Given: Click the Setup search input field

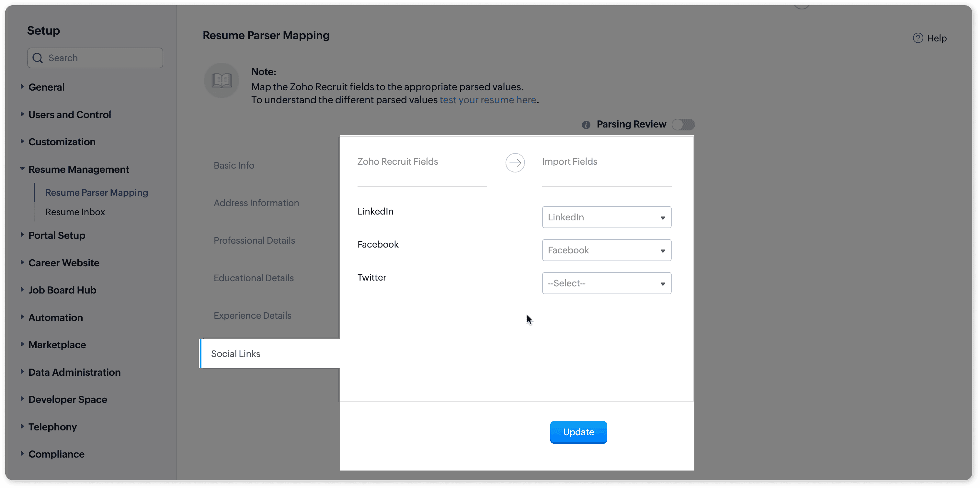Looking at the screenshot, I should (95, 58).
